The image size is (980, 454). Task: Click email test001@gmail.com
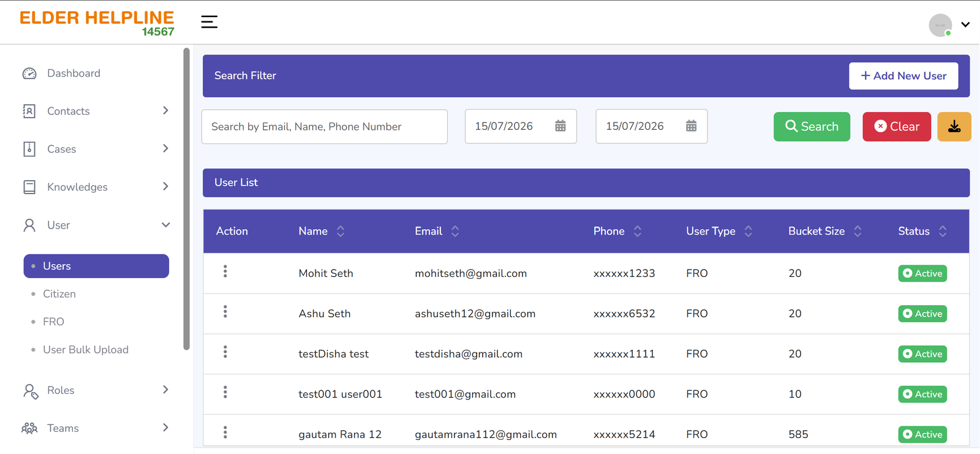click(466, 394)
